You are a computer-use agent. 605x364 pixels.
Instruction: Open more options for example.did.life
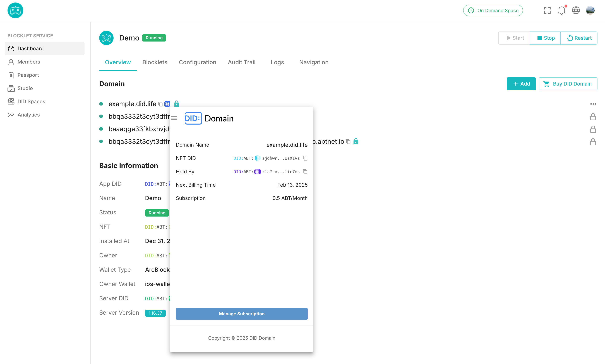(x=593, y=104)
